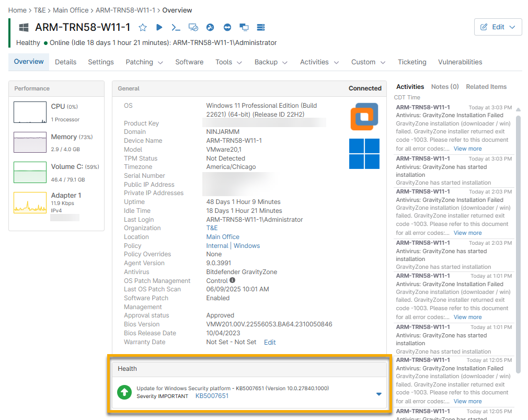This screenshot has width=528, height=420.
Task: Click the run automation play icon
Action: coord(159,27)
